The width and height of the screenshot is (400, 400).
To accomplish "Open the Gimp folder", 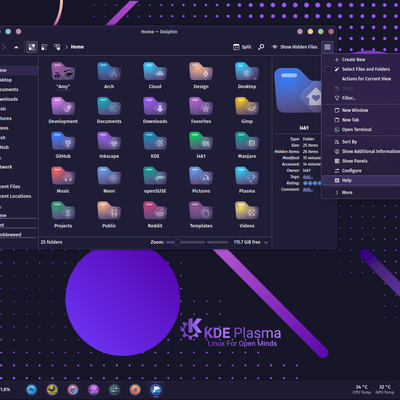I will (247, 110).
